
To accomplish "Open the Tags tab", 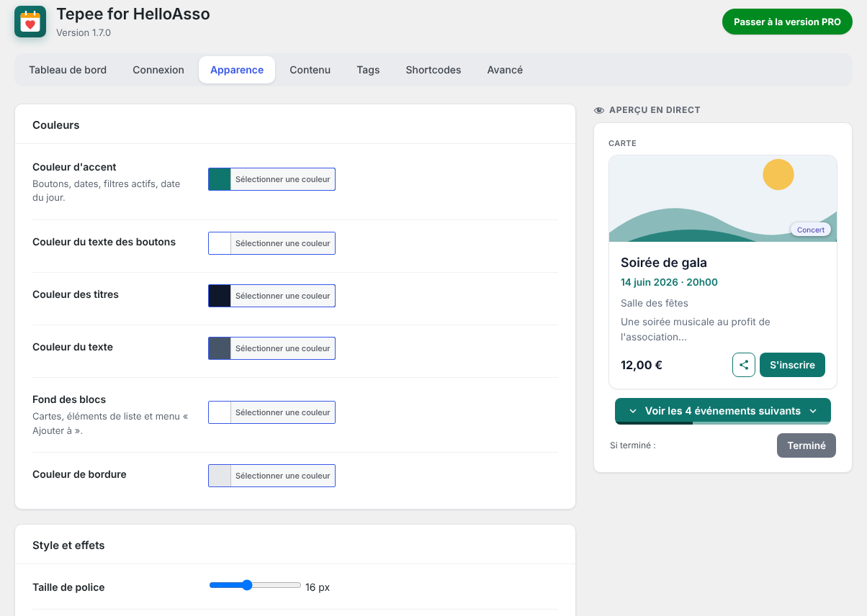I will (368, 70).
